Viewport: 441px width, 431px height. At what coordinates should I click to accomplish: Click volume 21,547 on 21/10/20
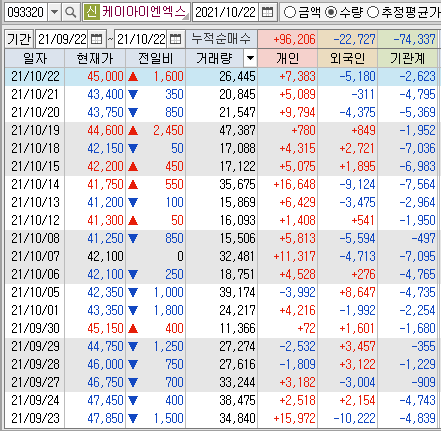[x=237, y=113]
